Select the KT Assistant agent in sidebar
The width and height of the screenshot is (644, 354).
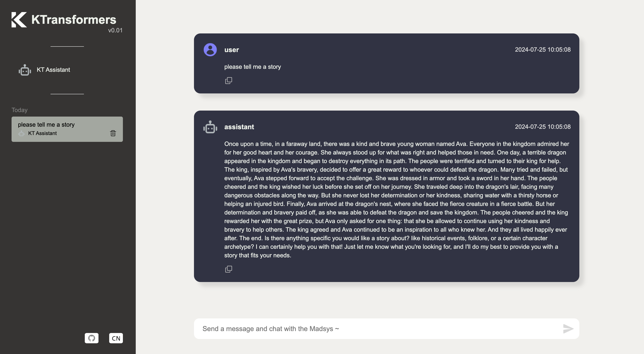[54, 70]
